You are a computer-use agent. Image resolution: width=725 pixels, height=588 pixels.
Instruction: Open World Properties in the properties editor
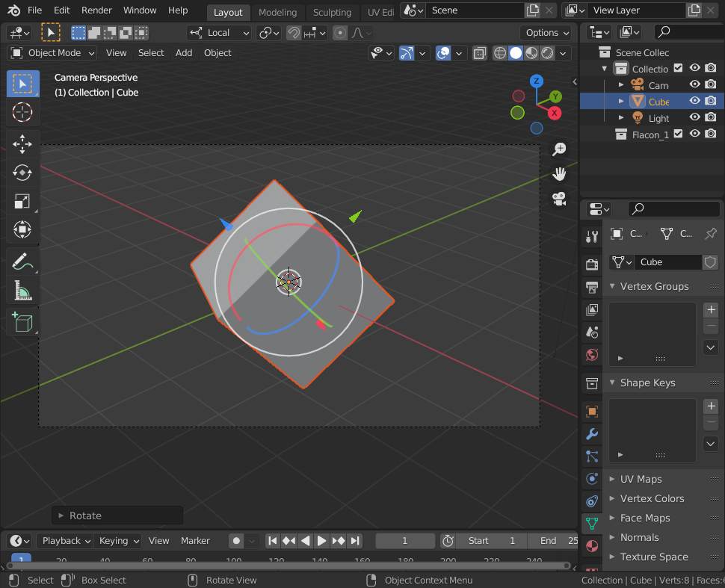[x=591, y=355]
